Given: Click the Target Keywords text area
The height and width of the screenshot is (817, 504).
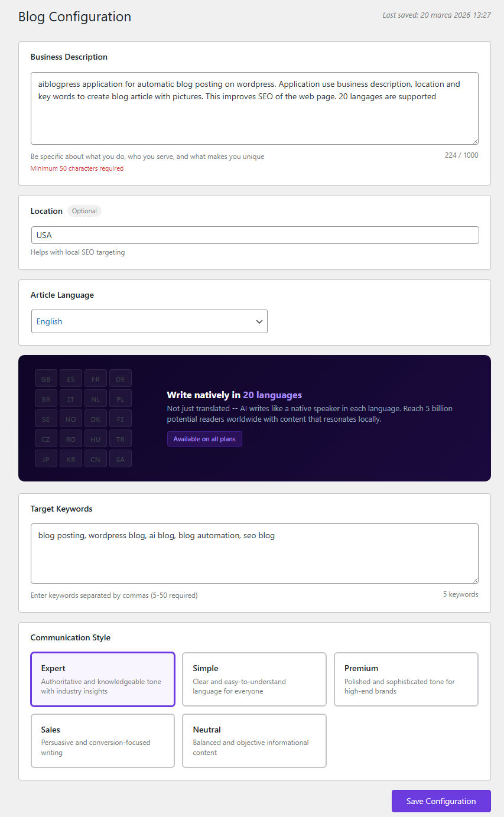Looking at the screenshot, I should pos(254,553).
